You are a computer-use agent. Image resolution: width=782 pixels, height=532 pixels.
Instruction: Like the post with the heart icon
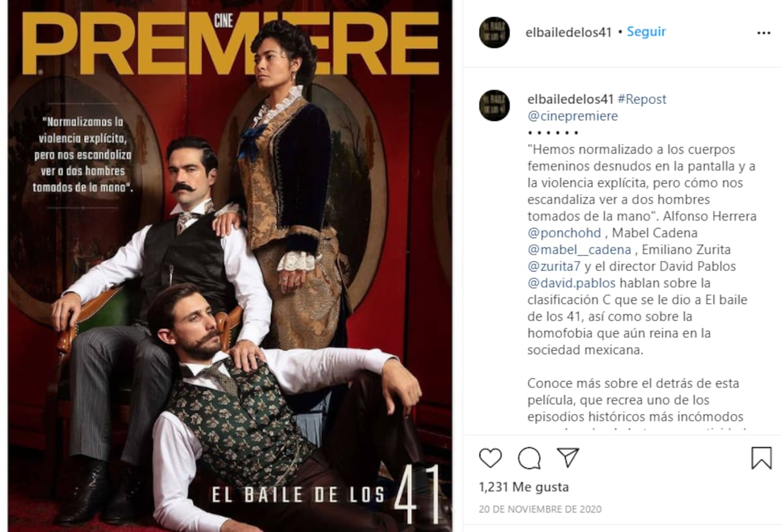[x=490, y=458]
